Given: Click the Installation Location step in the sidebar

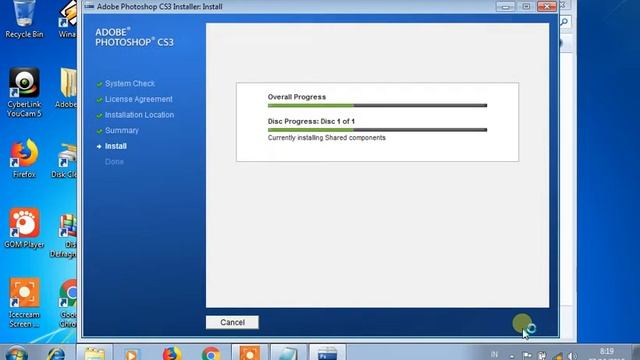Looking at the screenshot, I should 139,115.
